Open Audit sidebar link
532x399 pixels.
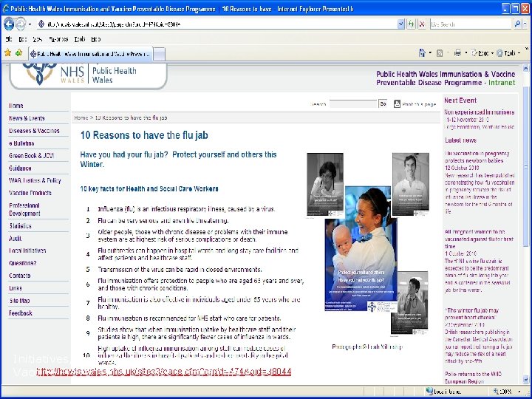[16, 239]
